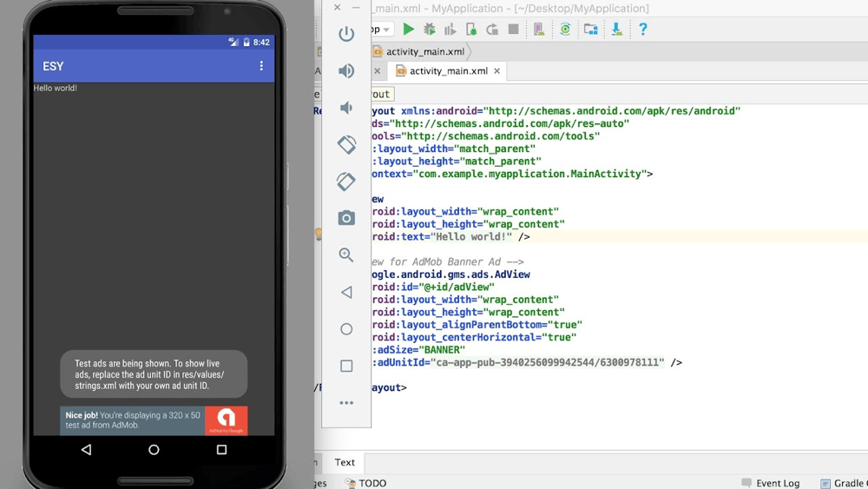Click the emulator zoom magnifier icon
Image resolution: width=868 pixels, height=489 pixels.
coord(346,254)
